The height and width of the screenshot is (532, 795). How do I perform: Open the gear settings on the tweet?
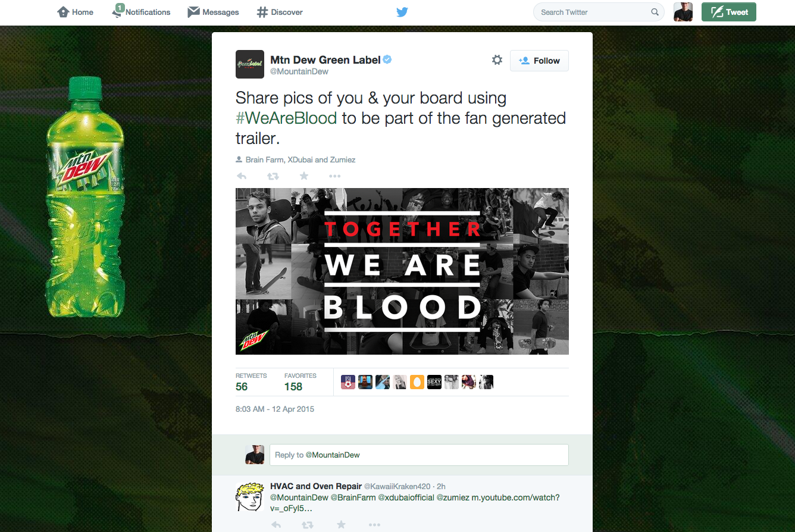tap(497, 60)
